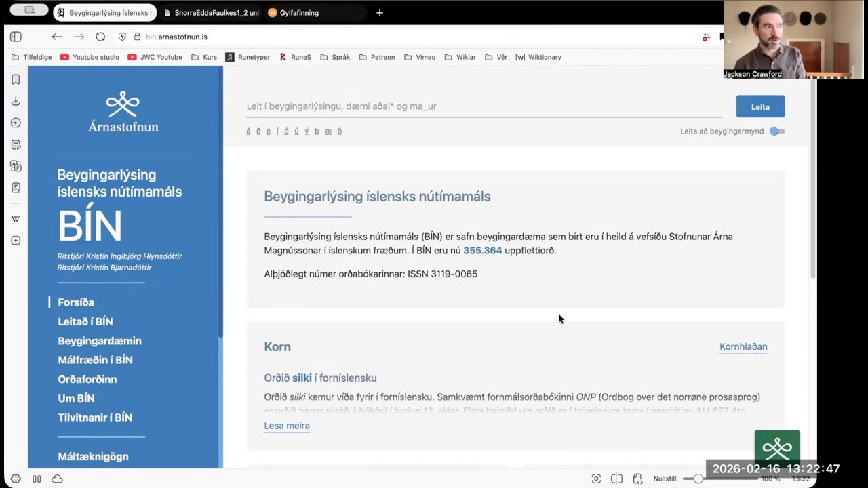Open the History clock panel icon
Screen dimensions: 868x488
coord(16,123)
